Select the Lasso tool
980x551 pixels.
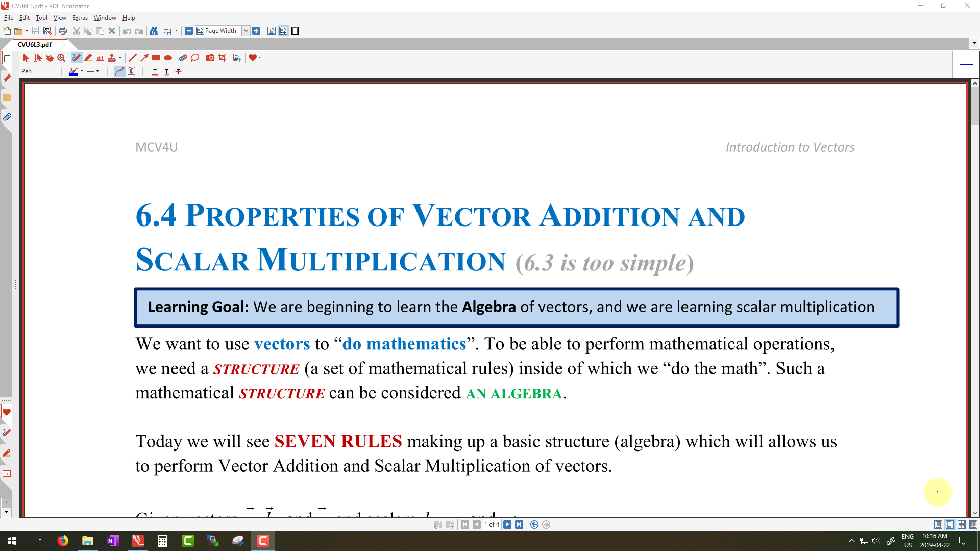coord(194,58)
